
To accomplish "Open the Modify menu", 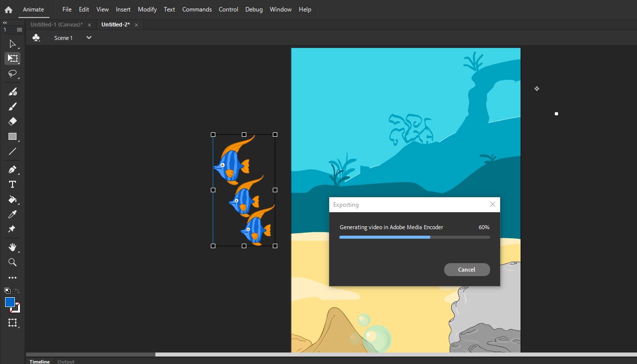I will pyautogui.click(x=147, y=9).
